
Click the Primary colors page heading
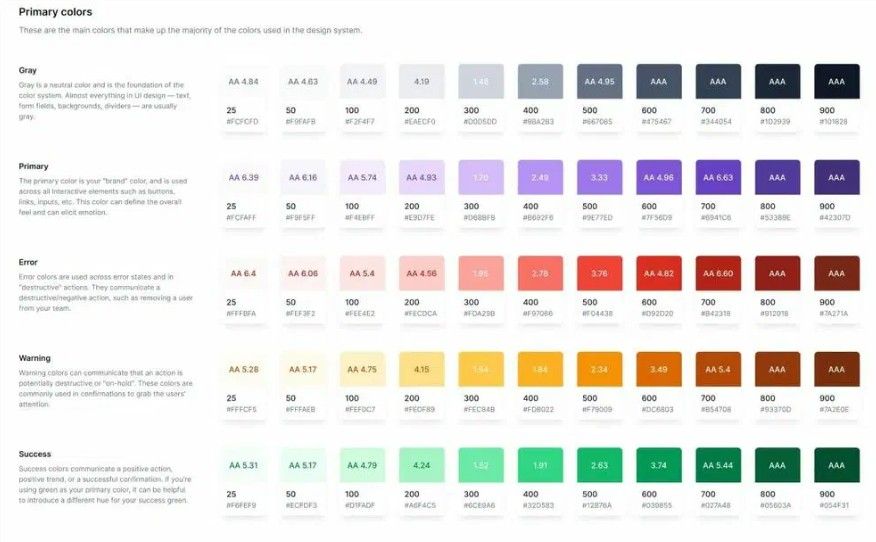click(55, 12)
